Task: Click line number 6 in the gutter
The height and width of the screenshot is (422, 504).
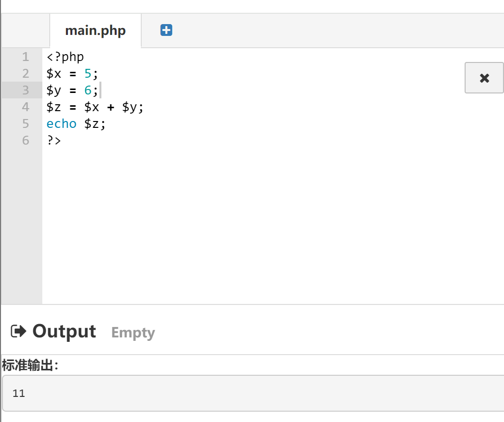Action: tap(26, 140)
